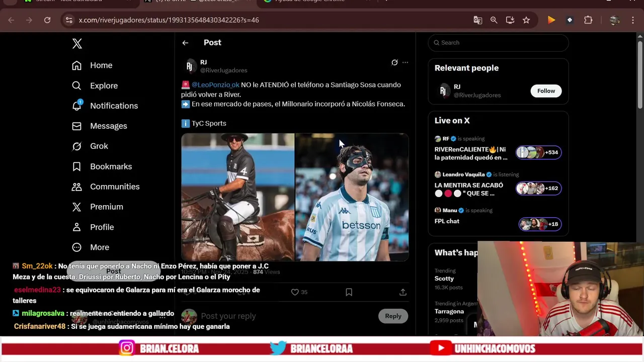Click the x.com URL address bar
The image size is (644, 362).
point(169,20)
